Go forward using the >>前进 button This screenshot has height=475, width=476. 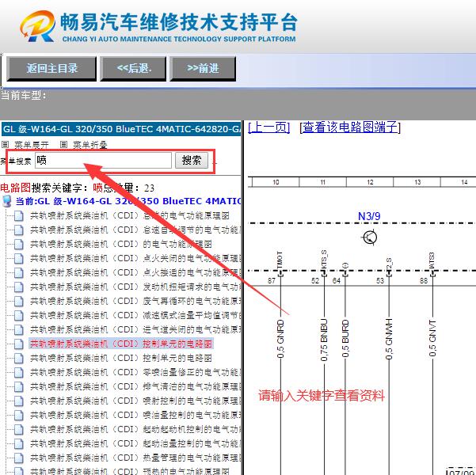[203, 69]
